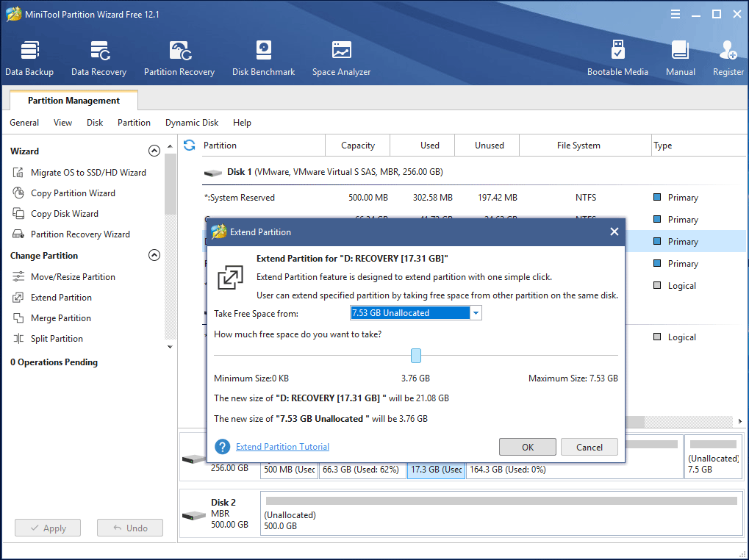Viewport: 749px width, 560px height.
Task: Click the sidebar scroll up arrow
Action: point(170,146)
